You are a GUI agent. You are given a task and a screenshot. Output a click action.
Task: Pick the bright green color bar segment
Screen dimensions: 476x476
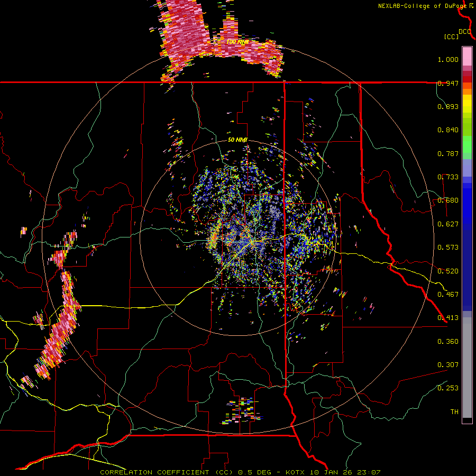[467, 144]
